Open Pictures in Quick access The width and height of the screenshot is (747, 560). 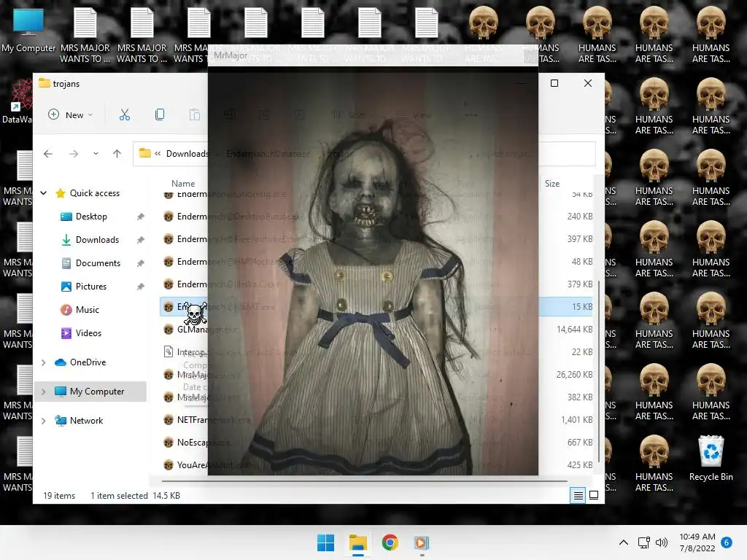91,287
